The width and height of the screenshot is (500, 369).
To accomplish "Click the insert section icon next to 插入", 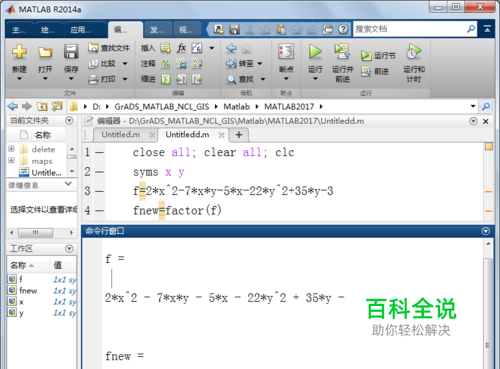I will pos(166,48).
